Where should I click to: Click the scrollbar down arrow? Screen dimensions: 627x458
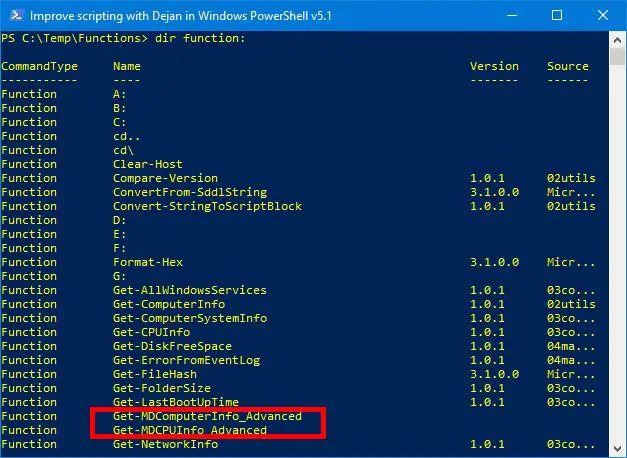point(617,448)
